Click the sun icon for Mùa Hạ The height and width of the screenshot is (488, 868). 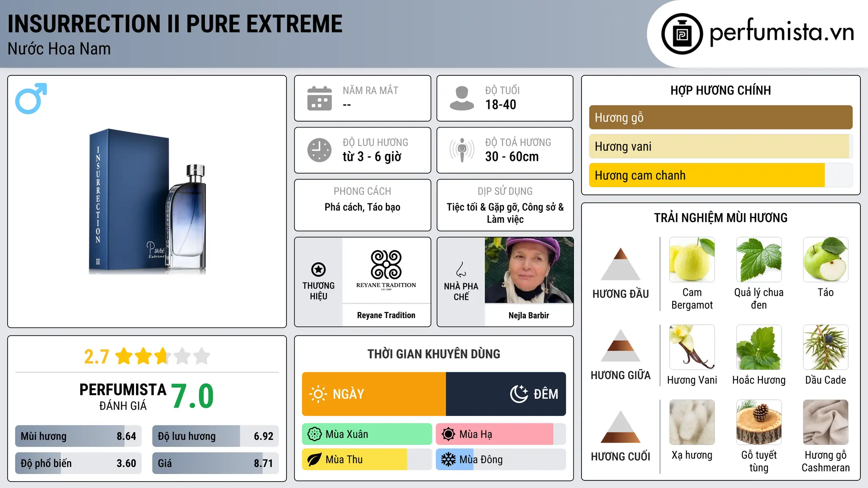(448, 434)
